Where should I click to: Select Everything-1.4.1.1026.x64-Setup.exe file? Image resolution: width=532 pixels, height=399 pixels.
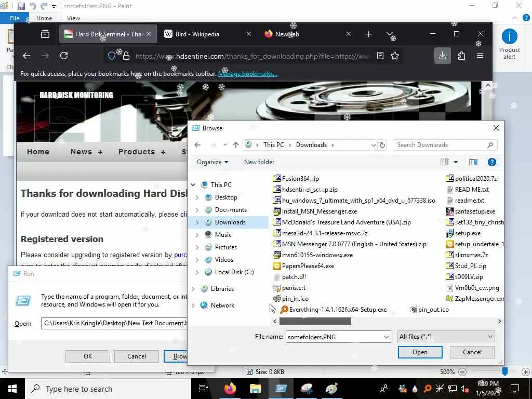click(x=333, y=310)
